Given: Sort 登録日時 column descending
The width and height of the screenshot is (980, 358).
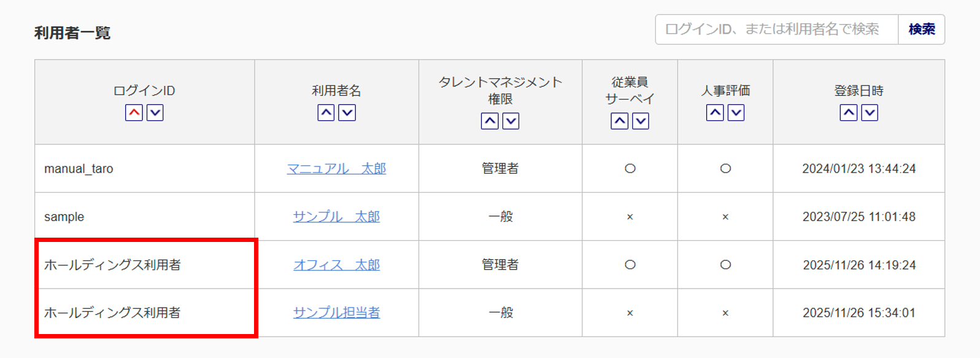Looking at the screenshot, I should tap(870, 113).
